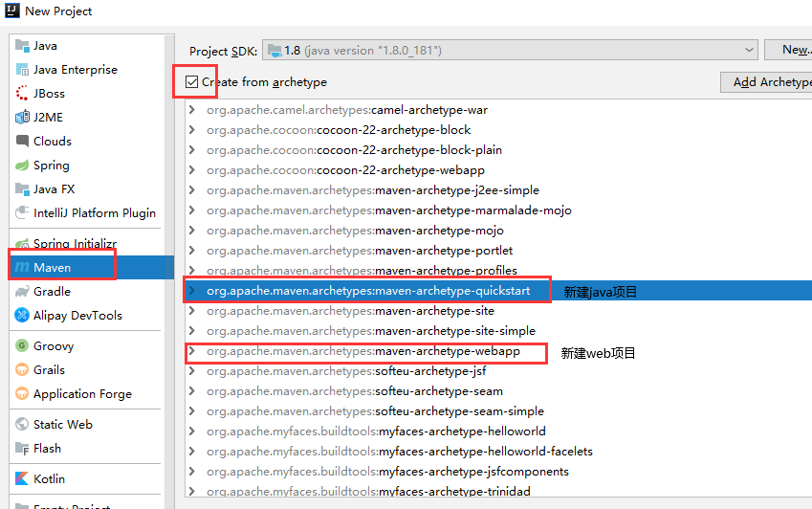Viewport: 812px width, 509px height.
Task: Select the Gradle elephant icon
Action: click(x=22, y=292)
